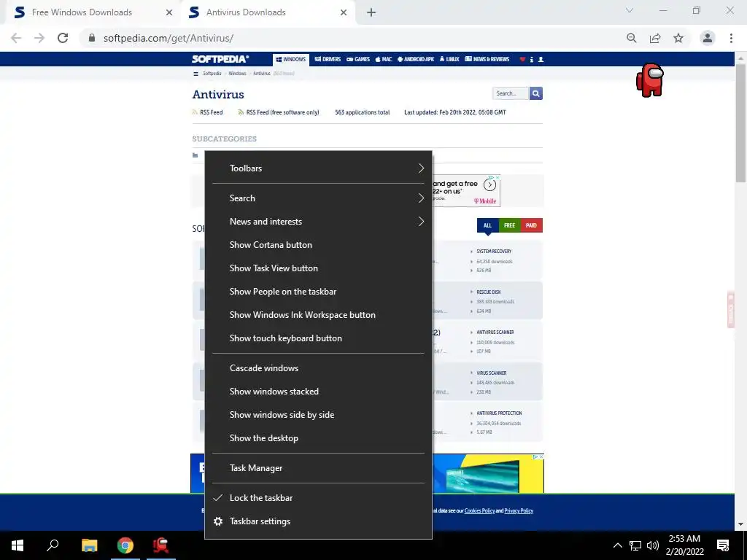Click the network icon in system tray
This screenshot has width=747, height=560.
pyautogui.click(x=635, y=545)
